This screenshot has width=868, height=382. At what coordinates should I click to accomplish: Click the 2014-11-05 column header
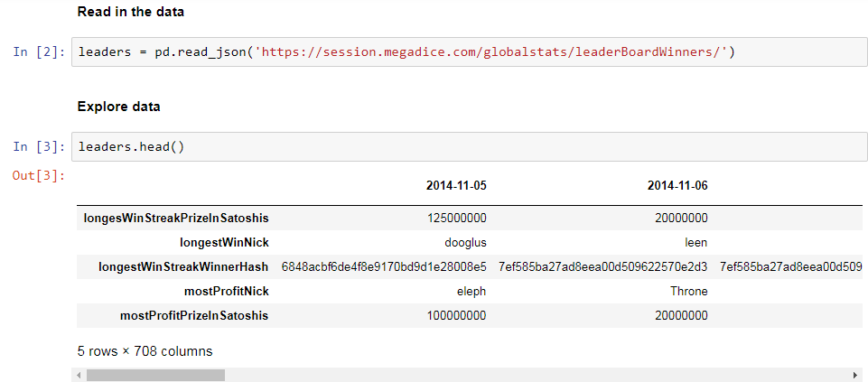coord(456,186)
